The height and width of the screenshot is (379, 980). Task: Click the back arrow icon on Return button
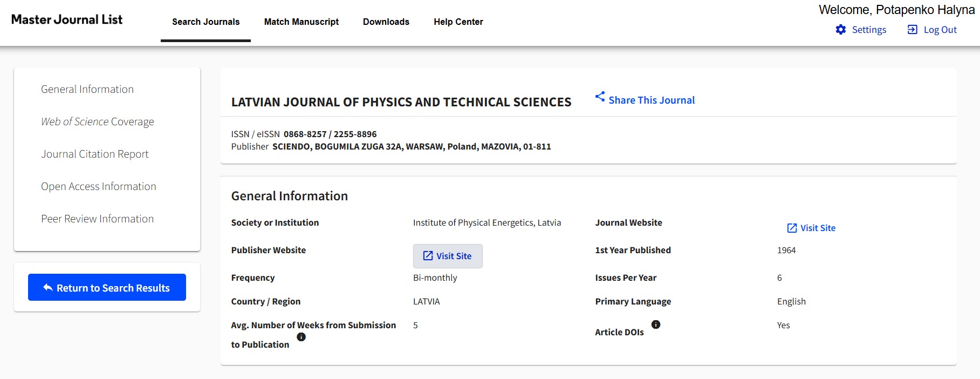[48, 288]
